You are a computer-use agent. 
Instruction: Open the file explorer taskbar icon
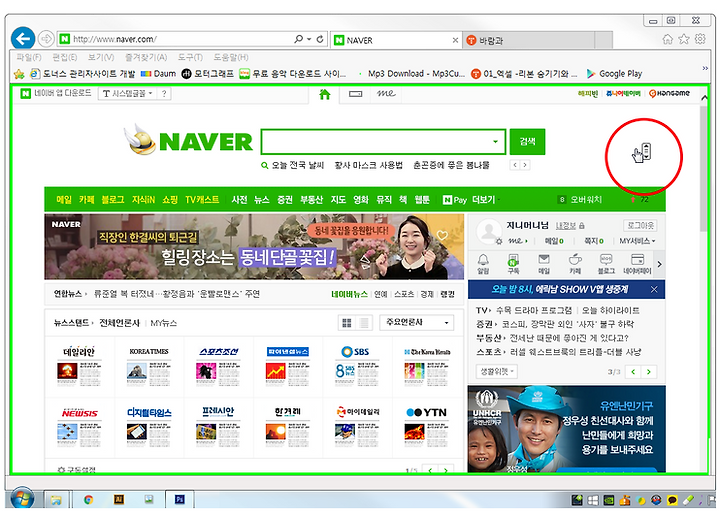click(56, 500)
